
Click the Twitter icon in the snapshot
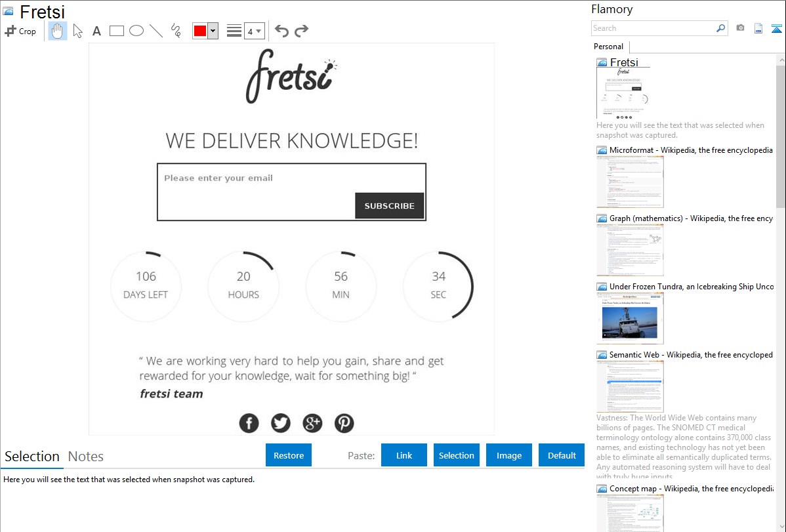[281, 423]
